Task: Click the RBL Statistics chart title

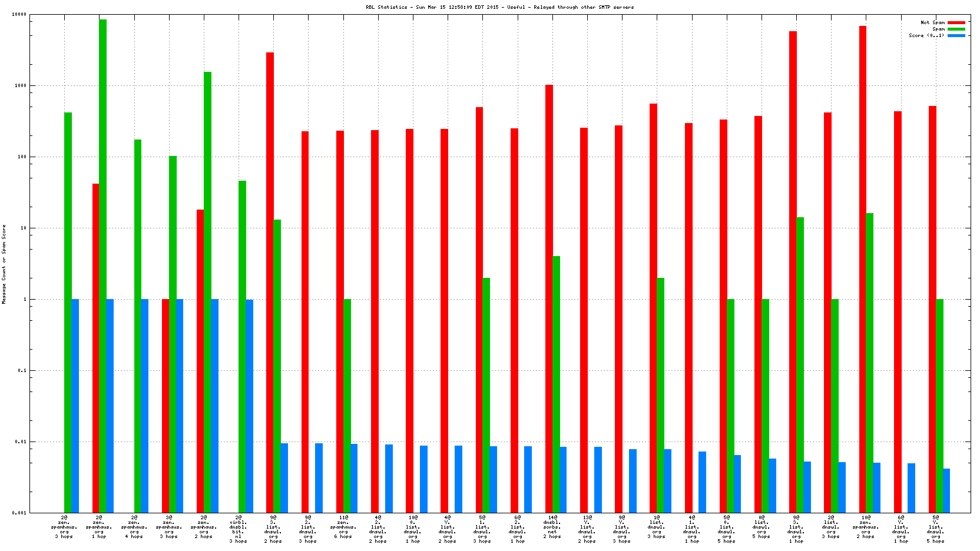Action: [x=499, y=7]
